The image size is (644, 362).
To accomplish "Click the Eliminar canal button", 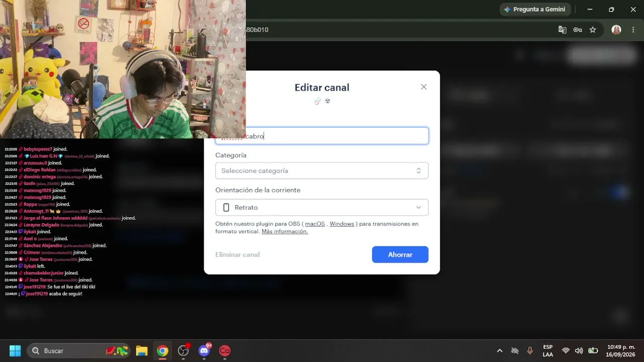I will [237, 254].
